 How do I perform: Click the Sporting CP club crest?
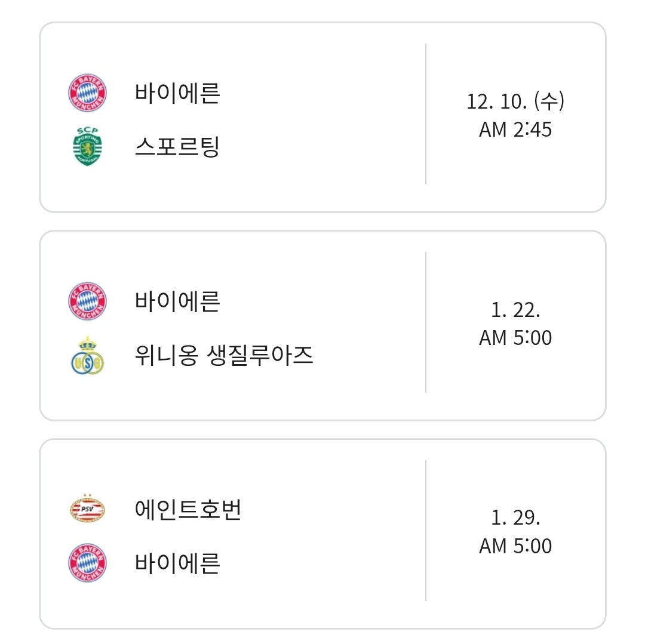[87, 146]
